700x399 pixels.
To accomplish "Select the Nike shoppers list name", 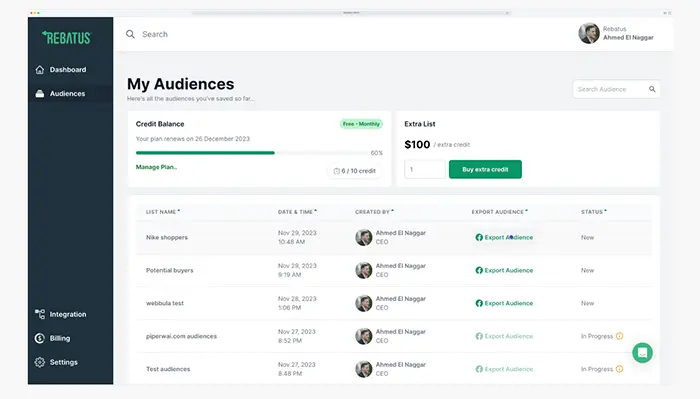I will tap(167, 237).
